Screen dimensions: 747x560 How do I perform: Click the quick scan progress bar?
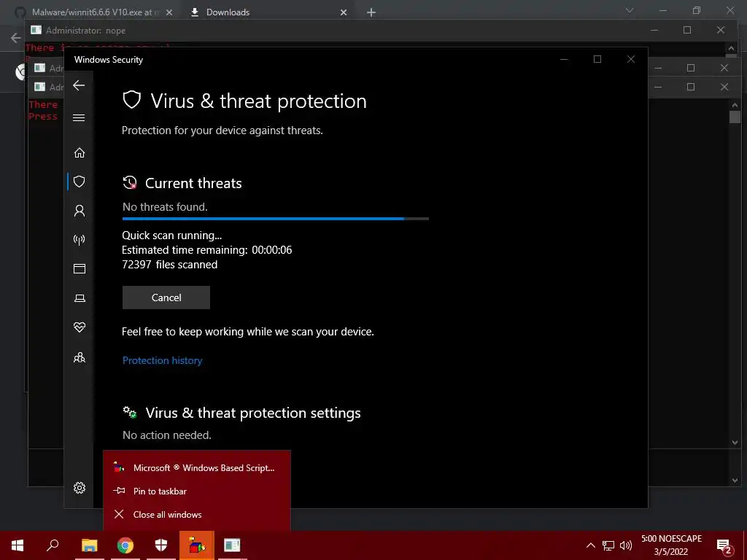coord(275,219)
